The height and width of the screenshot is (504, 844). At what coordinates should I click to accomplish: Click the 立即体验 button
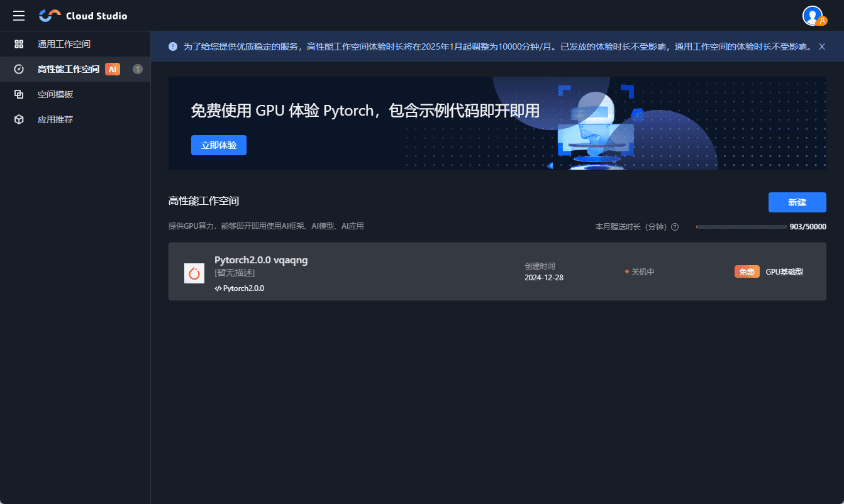click(x=219, y=145)
